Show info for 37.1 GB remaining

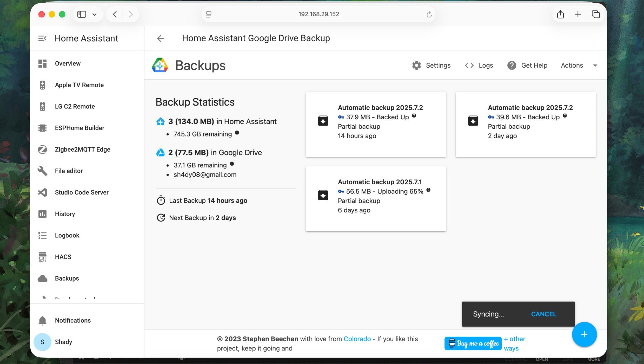pyautogui.click(x=232, y=164)
